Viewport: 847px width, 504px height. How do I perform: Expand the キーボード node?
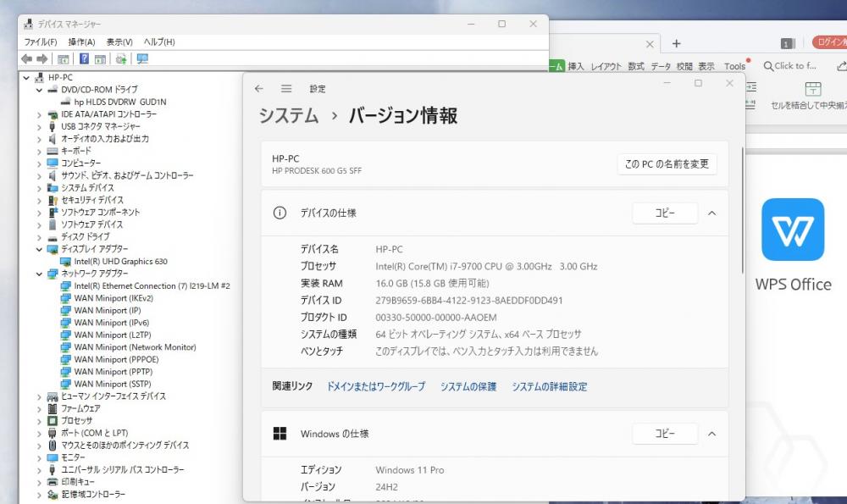click(x=39, y=152)
